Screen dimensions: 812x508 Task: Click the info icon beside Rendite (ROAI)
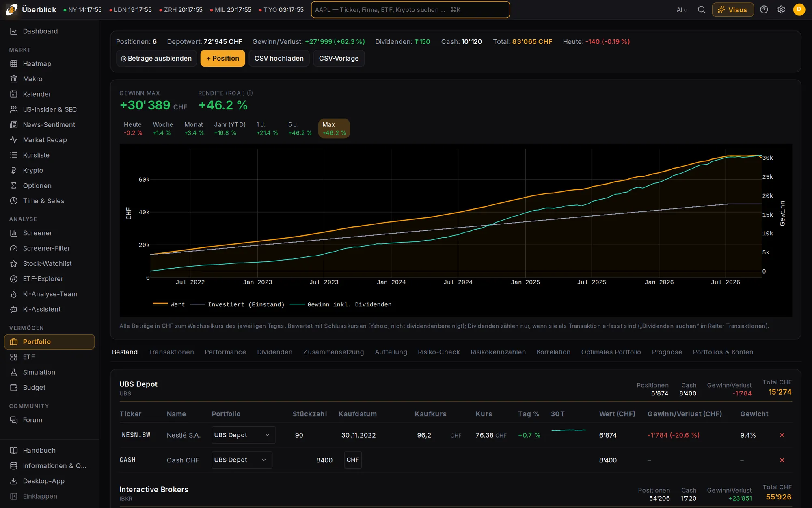tap(250, 93)
